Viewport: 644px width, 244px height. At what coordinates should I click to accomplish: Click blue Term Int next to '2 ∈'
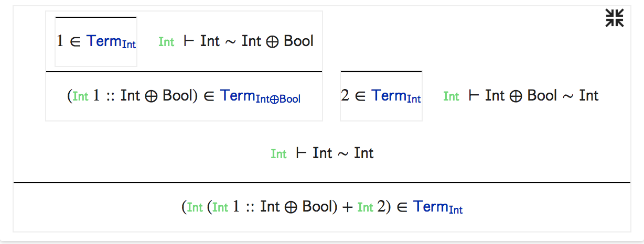point(396,96)
